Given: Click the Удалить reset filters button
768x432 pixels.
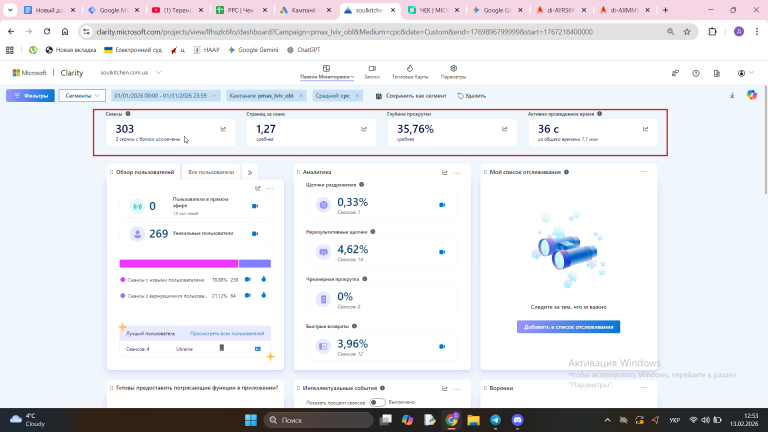Looking at the screenshot, I should (x=472, y=96).
